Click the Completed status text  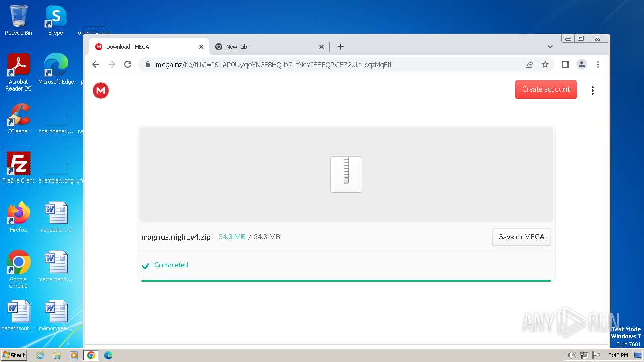tap(171, 265)
